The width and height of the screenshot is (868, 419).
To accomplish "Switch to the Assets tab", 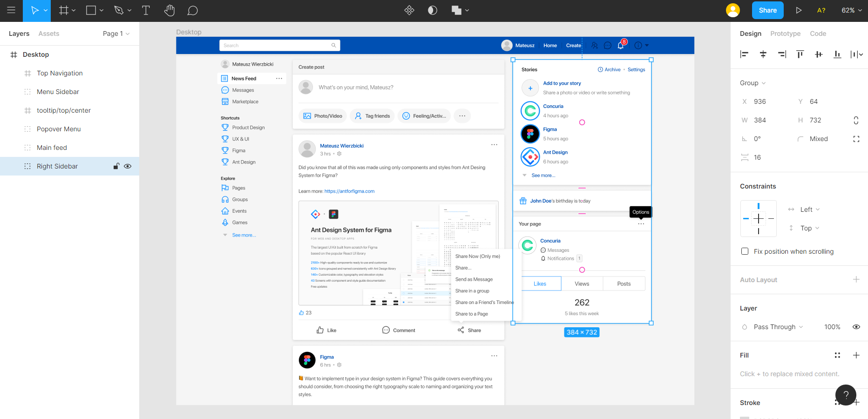I will pos(49,34).
